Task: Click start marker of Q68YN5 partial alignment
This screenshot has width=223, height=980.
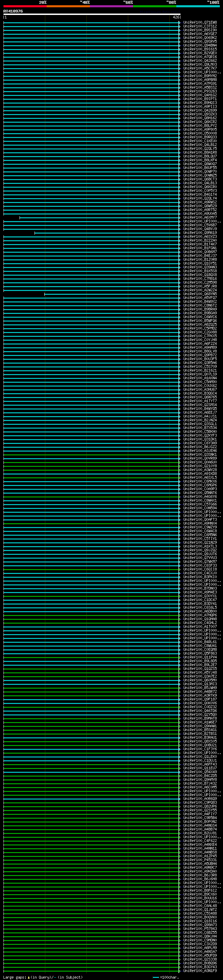Action: click(45, 294)
